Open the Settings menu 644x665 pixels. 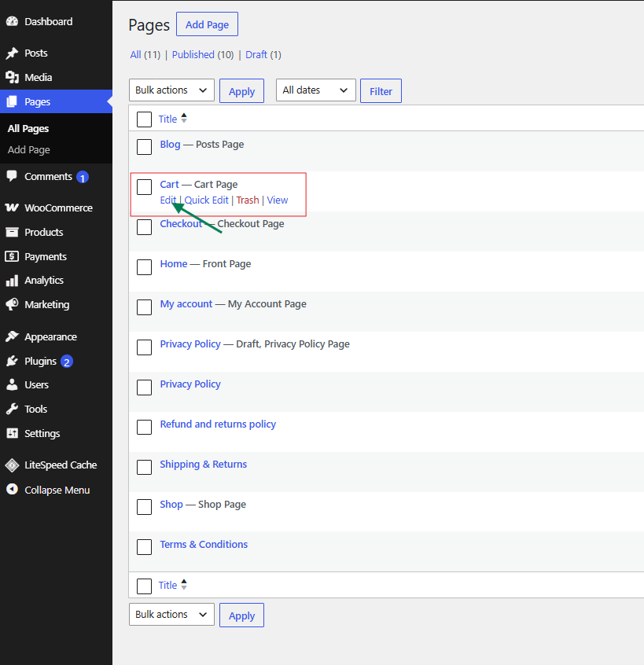[56, 433]
